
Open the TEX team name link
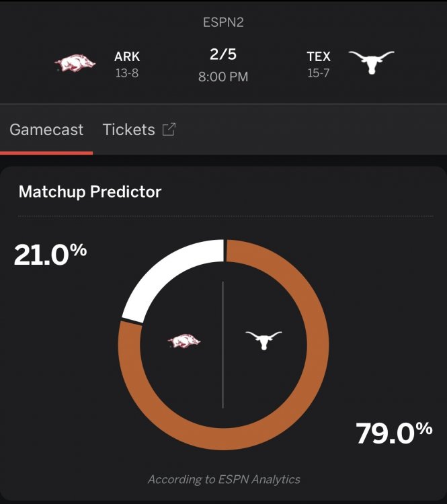[x=319, y=56]
